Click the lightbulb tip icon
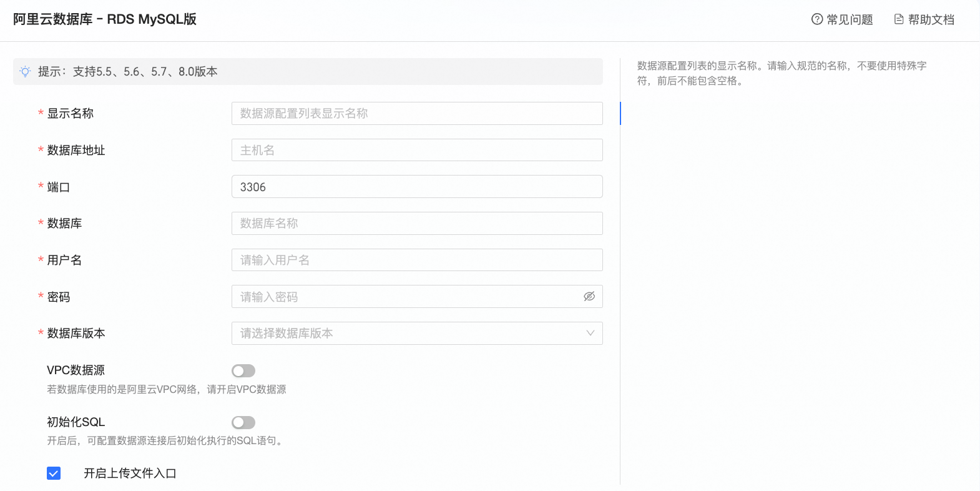Screen dimensions: 980x491 (25, 72)
